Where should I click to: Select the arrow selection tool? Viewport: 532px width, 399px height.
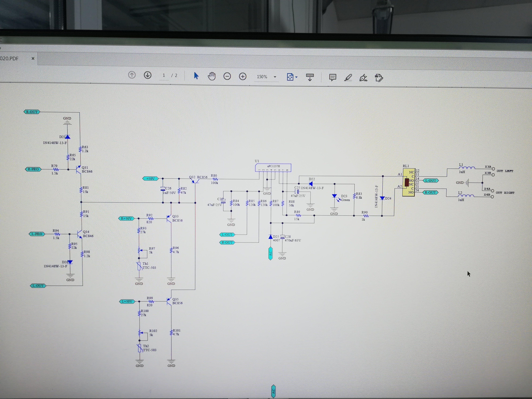tap(196, 76)
